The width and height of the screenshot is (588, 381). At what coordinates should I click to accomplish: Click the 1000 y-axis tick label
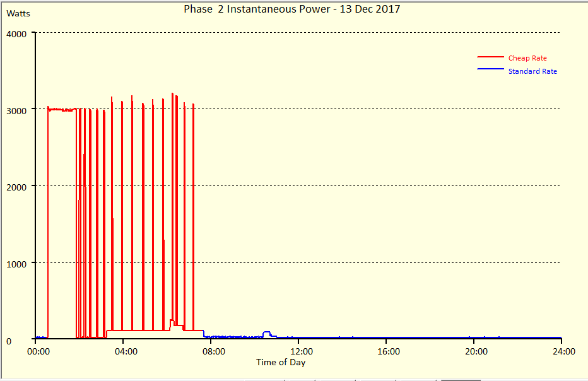(16, 264)
